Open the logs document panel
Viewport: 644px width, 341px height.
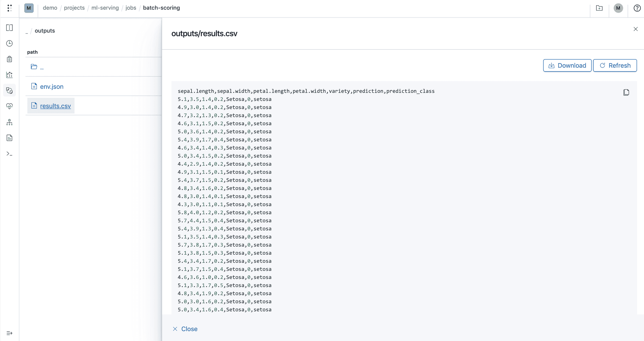click(9, 138)
